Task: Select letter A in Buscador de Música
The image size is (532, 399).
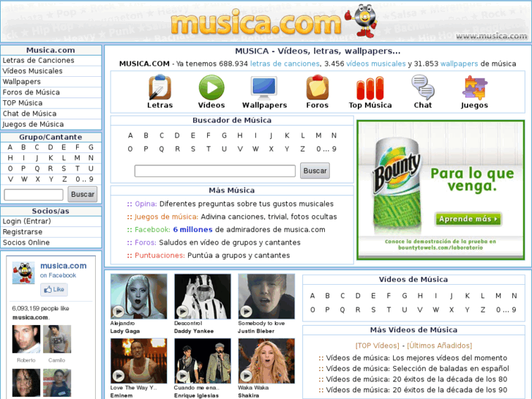Action: 130,135
